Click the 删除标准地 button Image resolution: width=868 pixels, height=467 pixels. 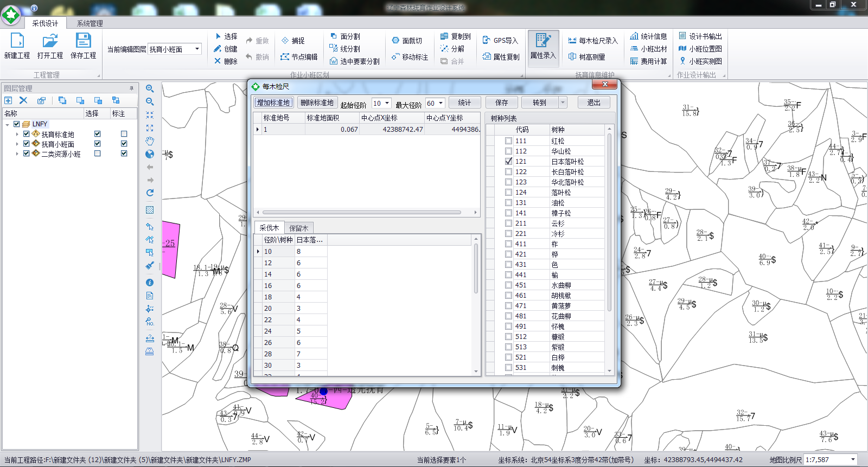point(317,103)
